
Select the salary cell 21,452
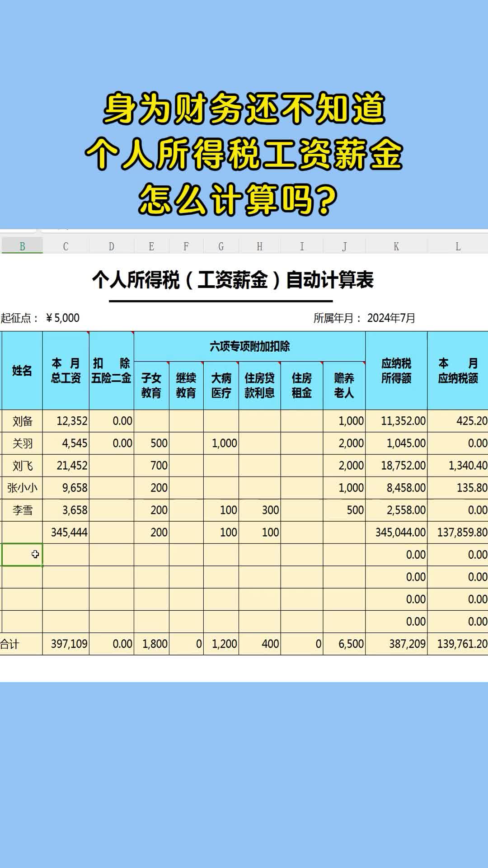coord(66,465)
